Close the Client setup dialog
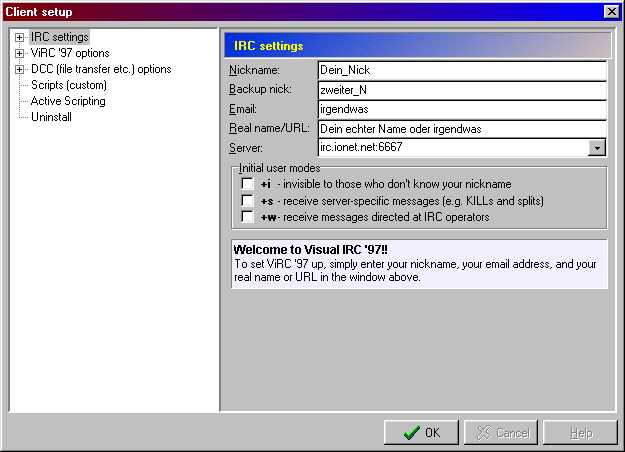Viewport: 625px width, 452px height. coord(611,12)
